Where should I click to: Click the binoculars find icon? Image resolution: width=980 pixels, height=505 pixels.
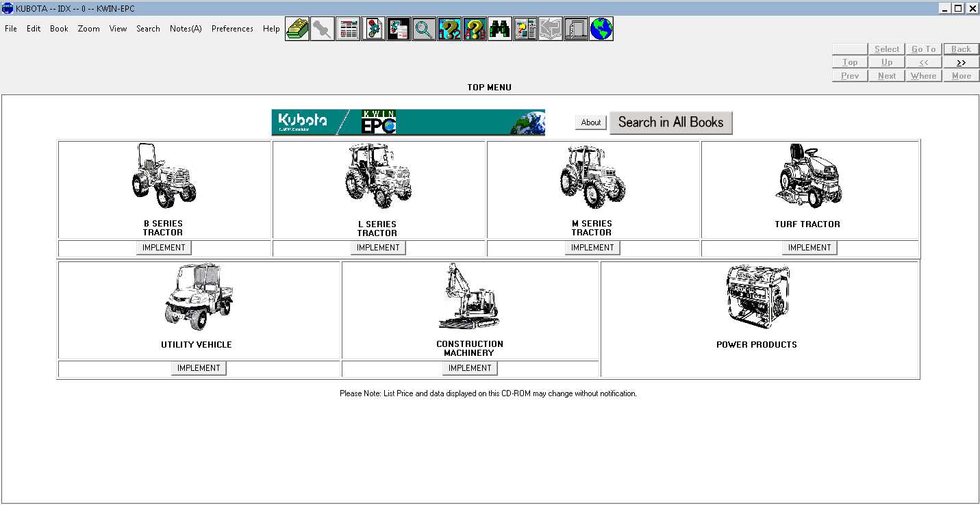pos(500,29)
